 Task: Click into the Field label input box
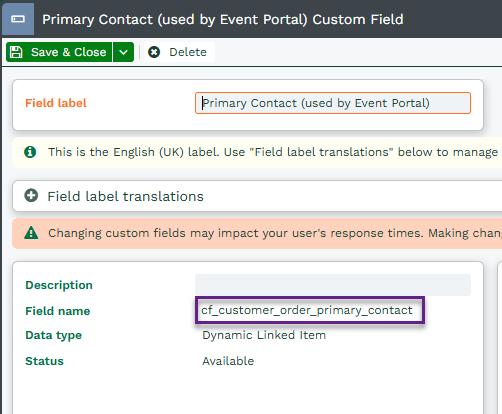point(333,103)
